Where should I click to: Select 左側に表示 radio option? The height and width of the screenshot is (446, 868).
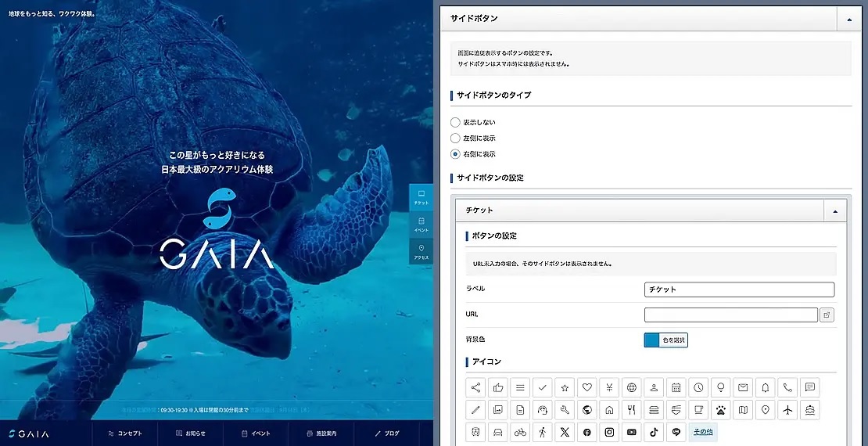coord(456,138)
